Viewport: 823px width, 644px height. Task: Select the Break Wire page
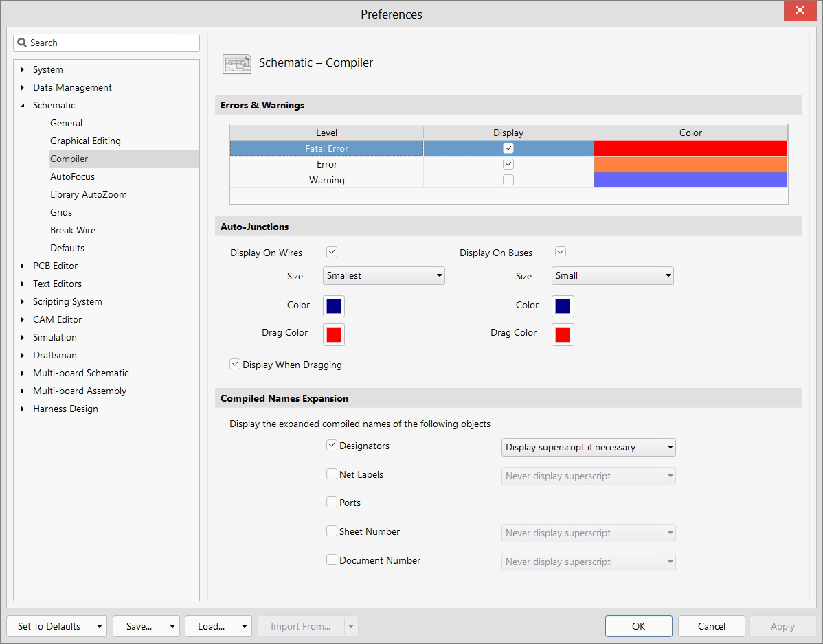pos(72,230)
